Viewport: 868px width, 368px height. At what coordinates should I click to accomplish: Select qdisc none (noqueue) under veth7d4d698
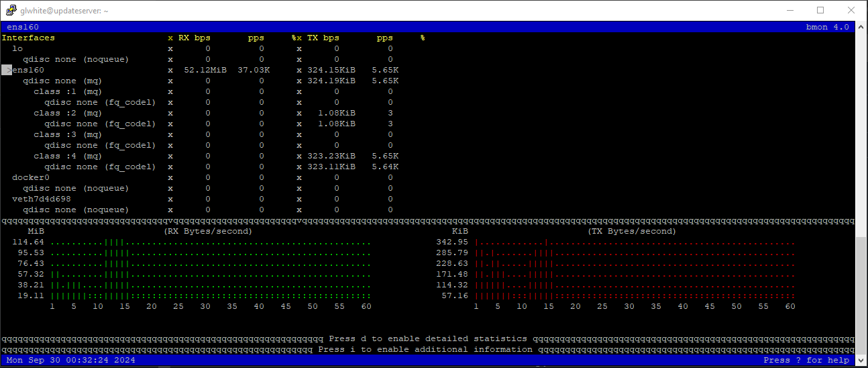tap(200, 210)
